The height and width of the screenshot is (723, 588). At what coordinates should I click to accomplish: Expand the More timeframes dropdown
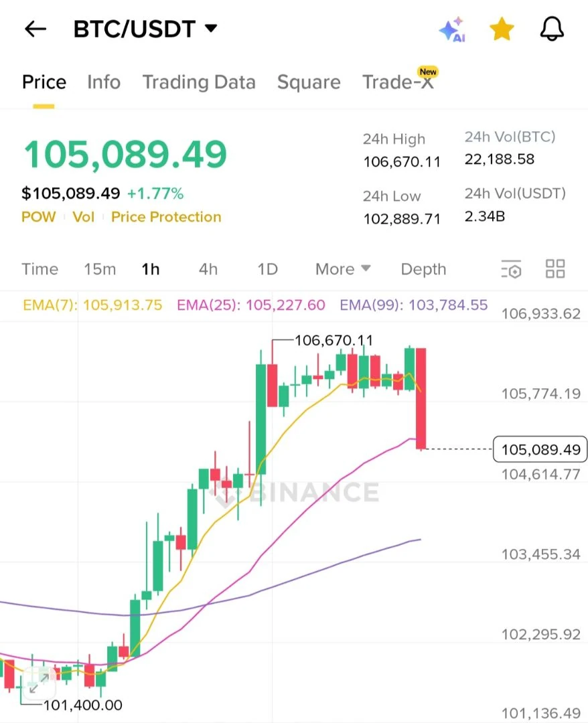pos(343,269)
